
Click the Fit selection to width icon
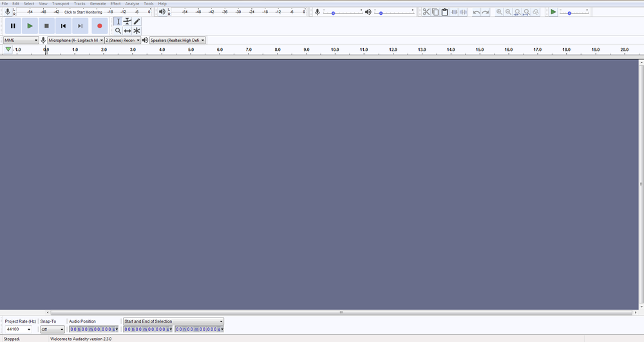[x=518, y=12]
